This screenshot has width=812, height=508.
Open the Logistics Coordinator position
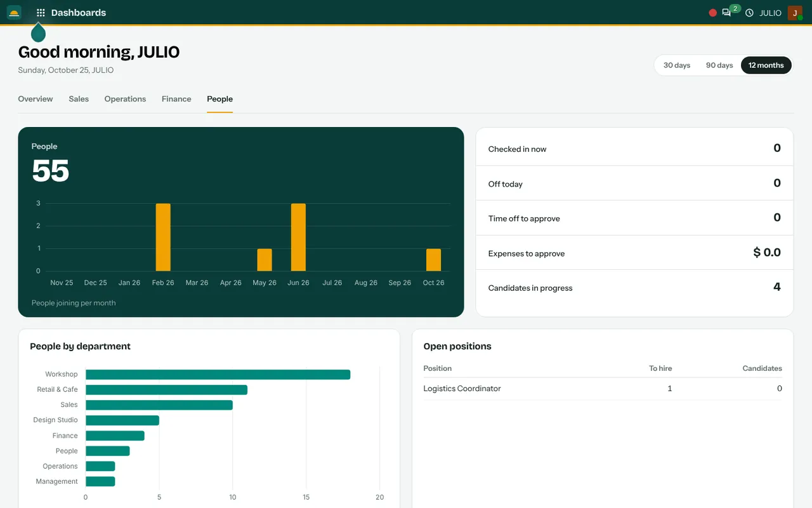[603, 389]
